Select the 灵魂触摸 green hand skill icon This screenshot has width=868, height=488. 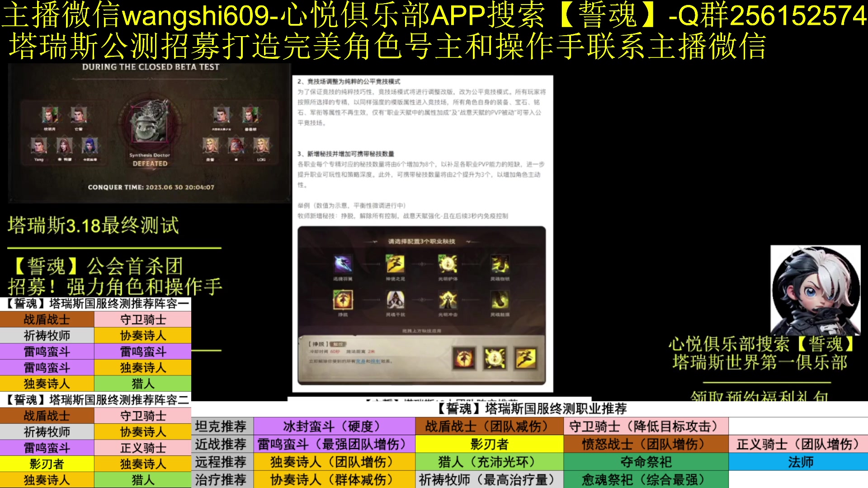(x=500, y=300)
